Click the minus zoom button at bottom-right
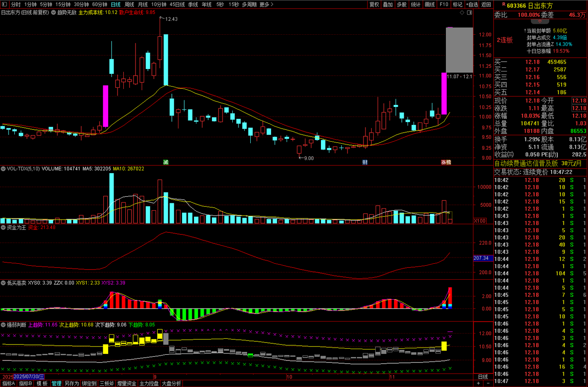 tap(488, 383)
